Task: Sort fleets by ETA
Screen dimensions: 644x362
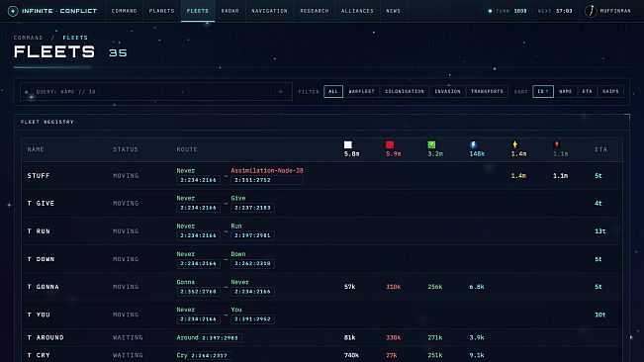Action: coord(588,92)
